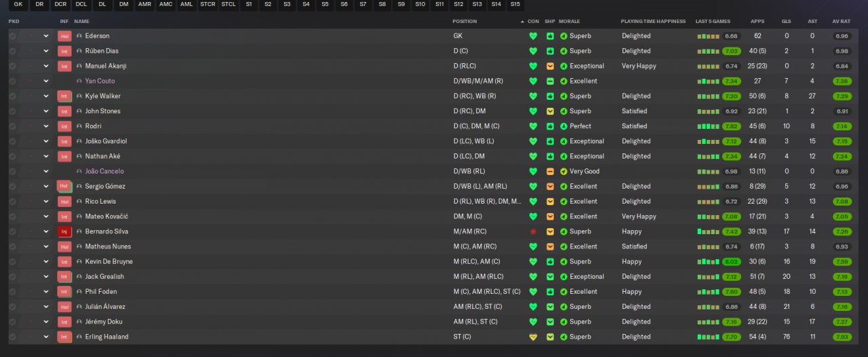
Task: Click João Cancelo's Very Good morale icon
Action: tap(564, 172)
